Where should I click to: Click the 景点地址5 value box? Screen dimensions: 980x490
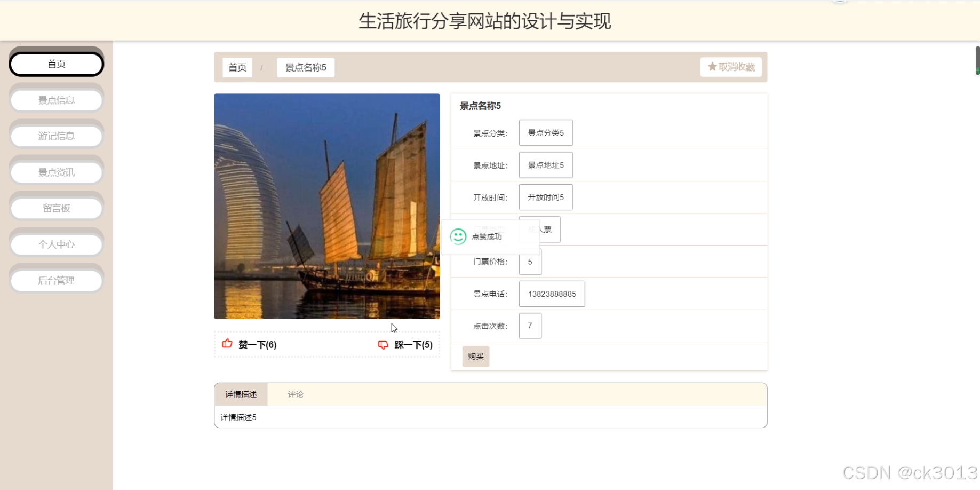click(x=546, y=165)
